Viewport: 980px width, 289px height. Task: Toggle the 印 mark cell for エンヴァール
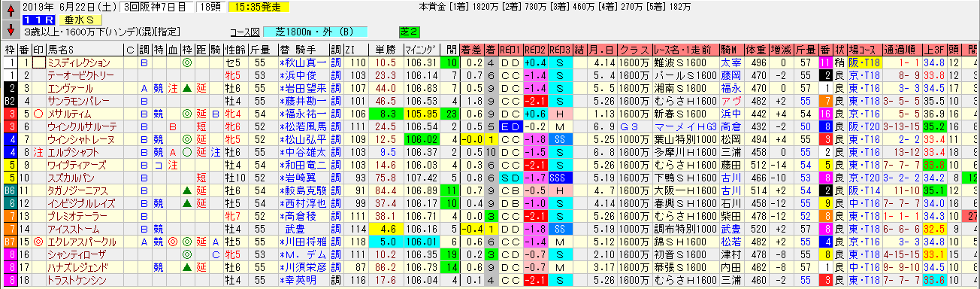39,87
